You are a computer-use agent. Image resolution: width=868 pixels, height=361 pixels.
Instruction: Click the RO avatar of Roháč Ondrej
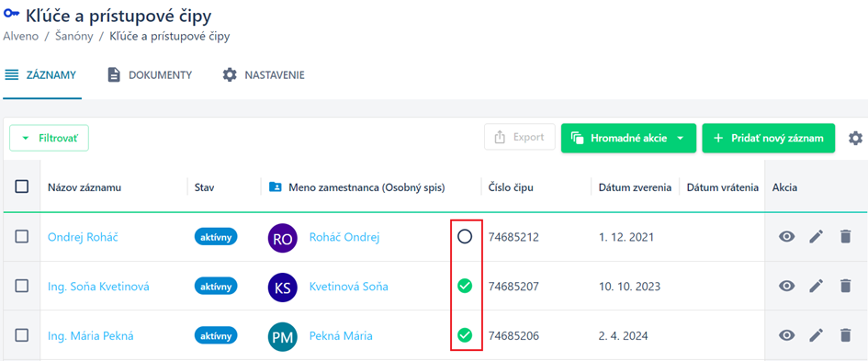282,239
